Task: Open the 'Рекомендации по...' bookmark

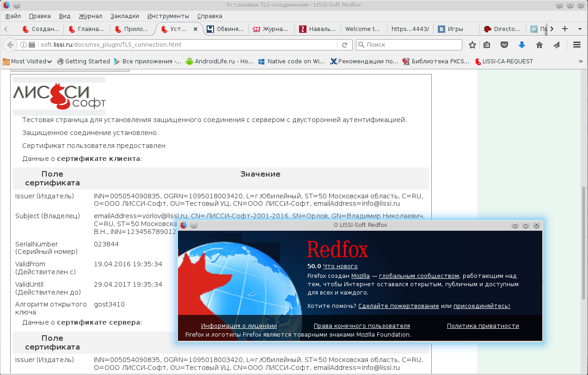Action: pos(364,61)
